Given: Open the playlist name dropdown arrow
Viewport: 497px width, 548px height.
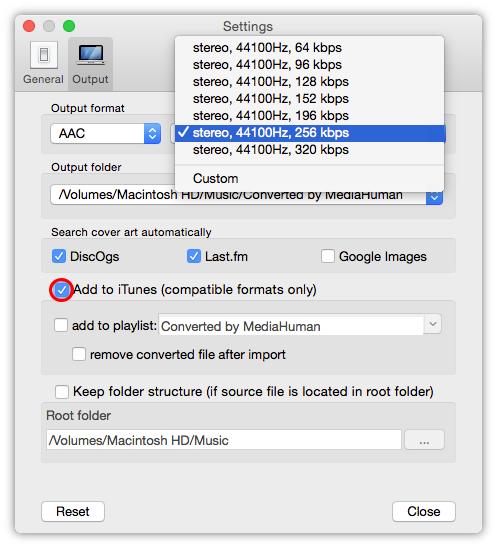Looking at the screenshot, I should point(433,324).
